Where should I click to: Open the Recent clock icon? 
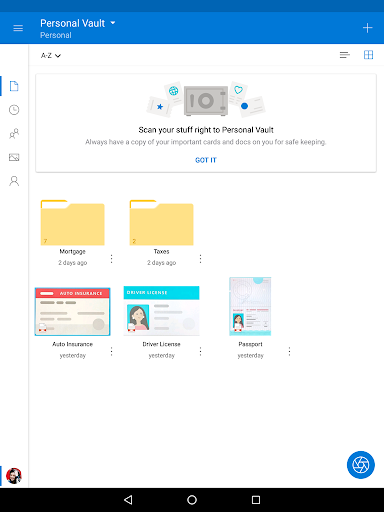[x=14, y=110]
